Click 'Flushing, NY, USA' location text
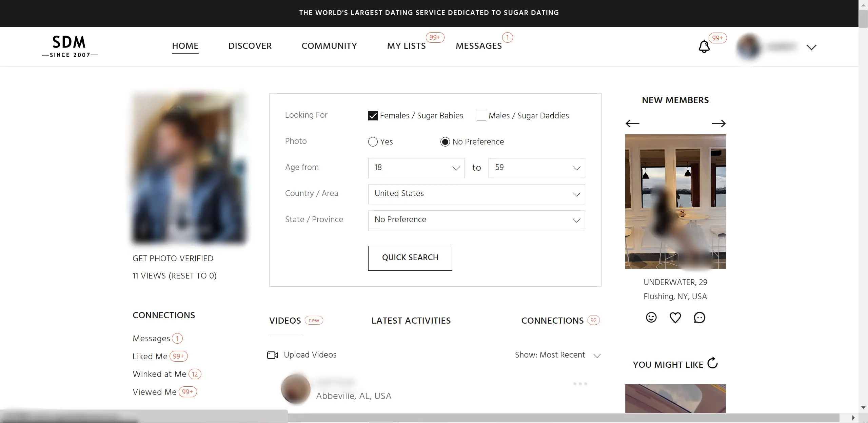 (x=675, y=296)
